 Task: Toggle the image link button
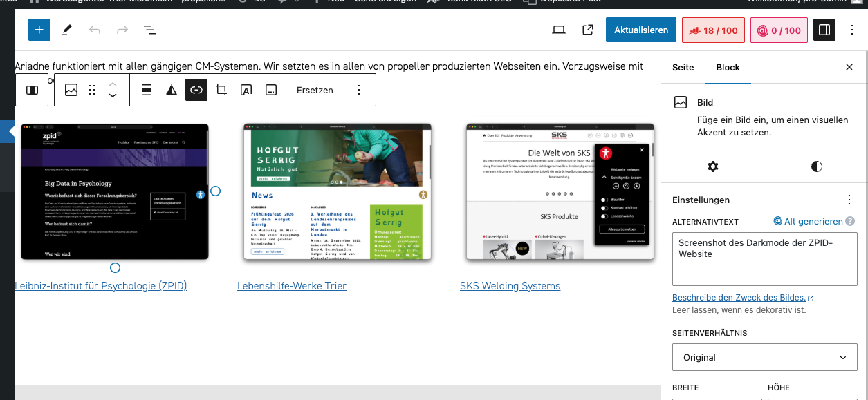[196, 90]
